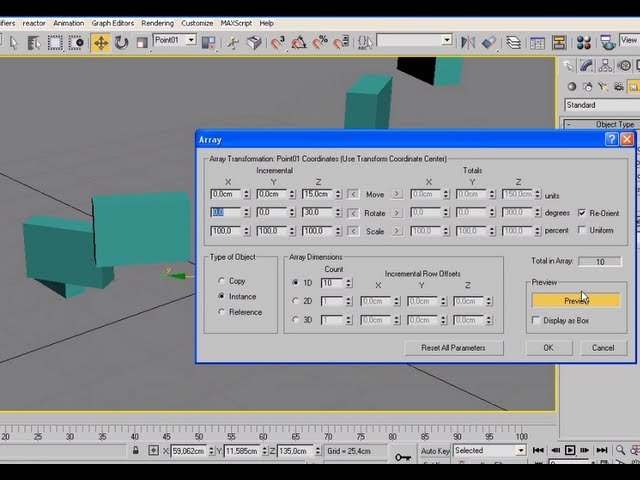Toggle Angle Snap icon

pos(299,42)
